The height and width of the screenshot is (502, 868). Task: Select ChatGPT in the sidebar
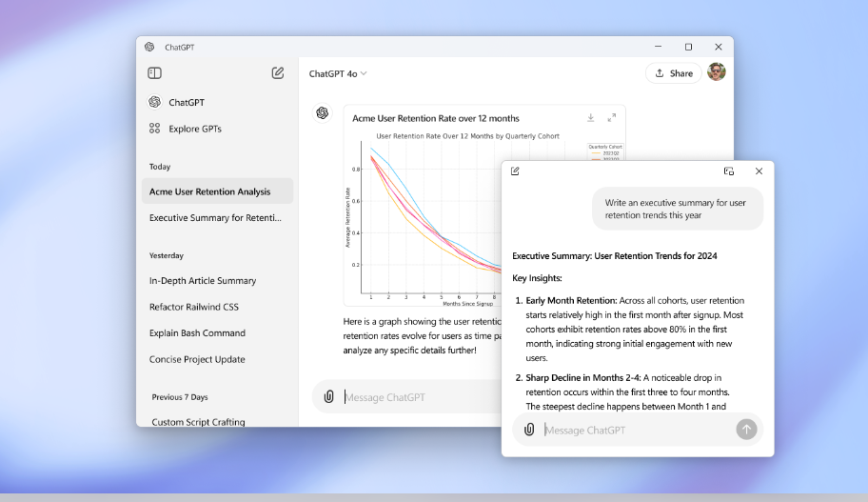pos(187,102)
